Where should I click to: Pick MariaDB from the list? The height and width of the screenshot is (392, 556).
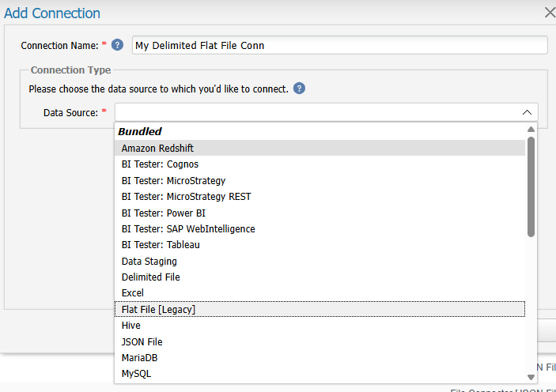[x=320, y=357]
